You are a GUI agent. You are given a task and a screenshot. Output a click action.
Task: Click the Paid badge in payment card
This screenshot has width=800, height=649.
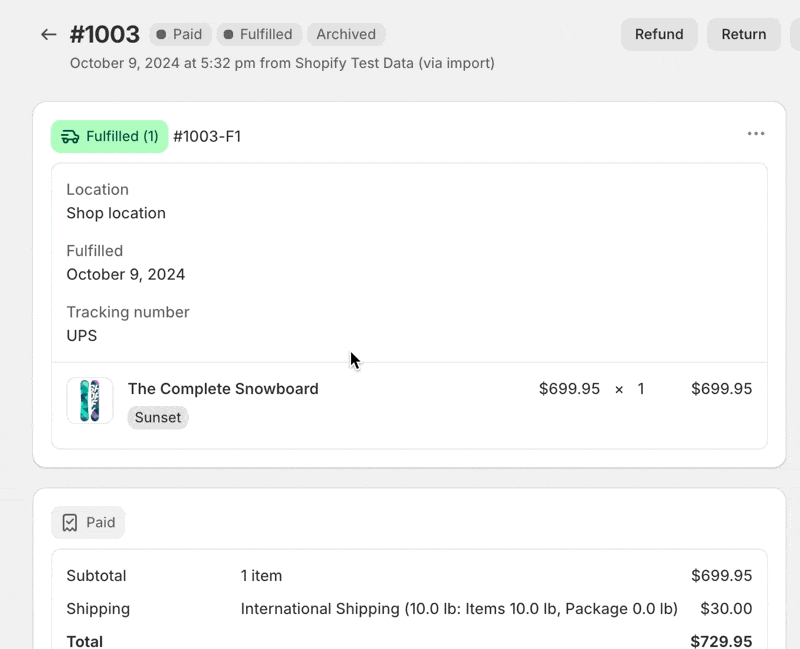coord(88,522)
